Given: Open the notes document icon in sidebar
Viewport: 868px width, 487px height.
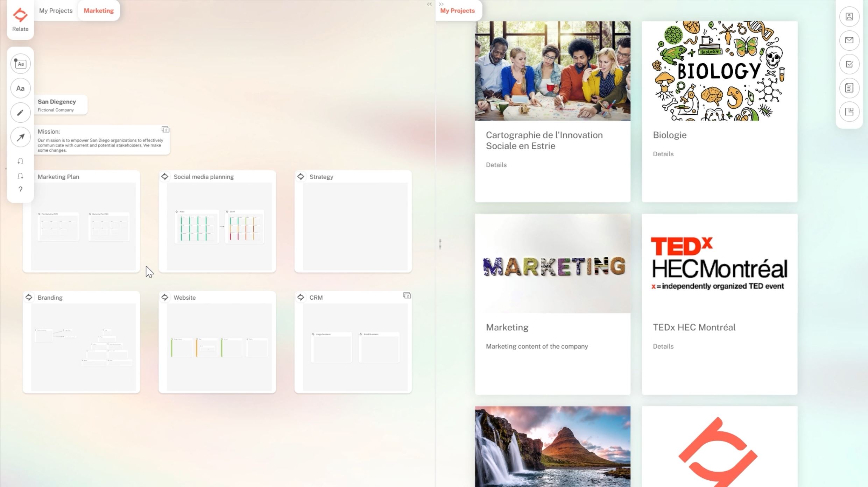Looking at the screenshot, I should 849,88.
